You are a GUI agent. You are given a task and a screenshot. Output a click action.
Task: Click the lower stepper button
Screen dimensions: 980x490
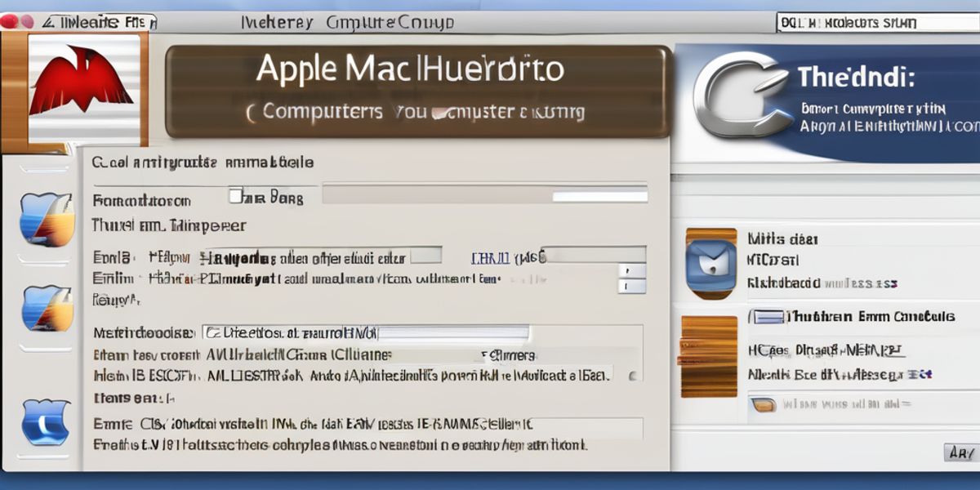[x=632, y=287]
